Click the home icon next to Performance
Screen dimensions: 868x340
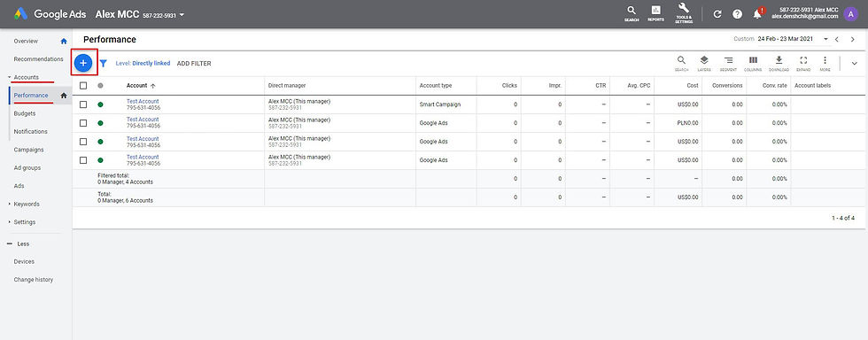coord(64,96)
